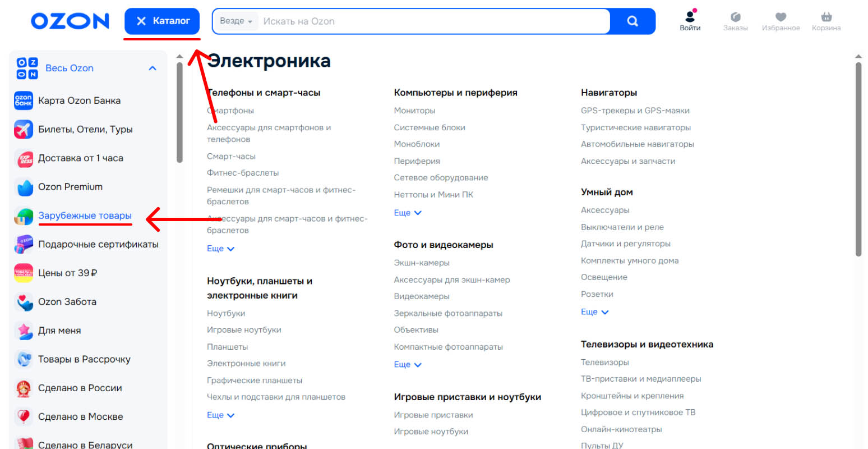Open the Везде search scope dropdown

pyautogui.click(x=236, y=21)
